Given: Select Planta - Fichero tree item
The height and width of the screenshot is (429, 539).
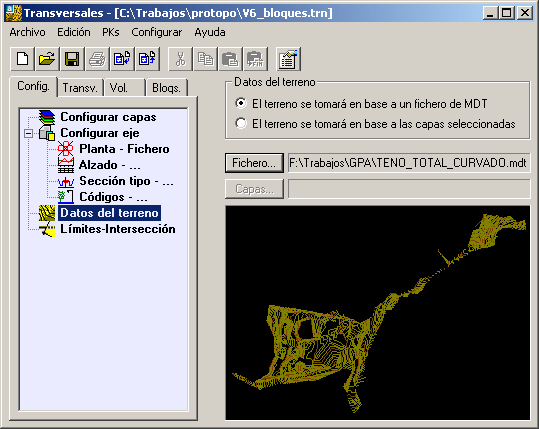Looking at the screenshot, I should point(124,149).
